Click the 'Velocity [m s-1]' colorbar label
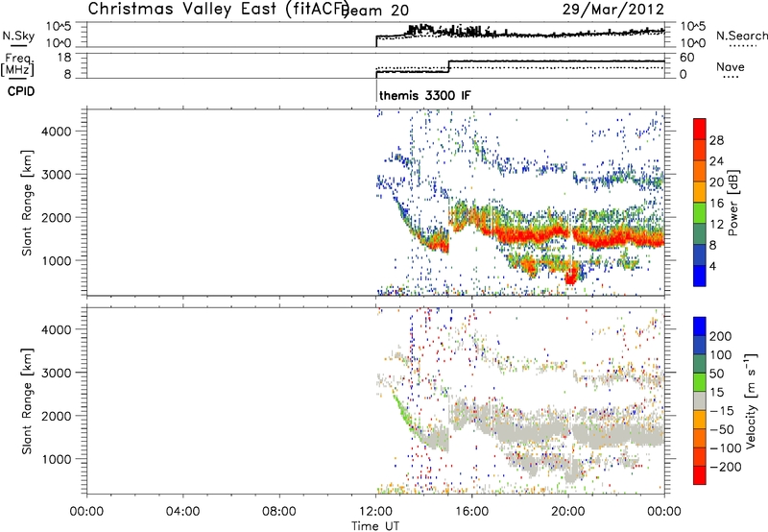The height and width of the screenshot is (532, 768). [751, 400]
